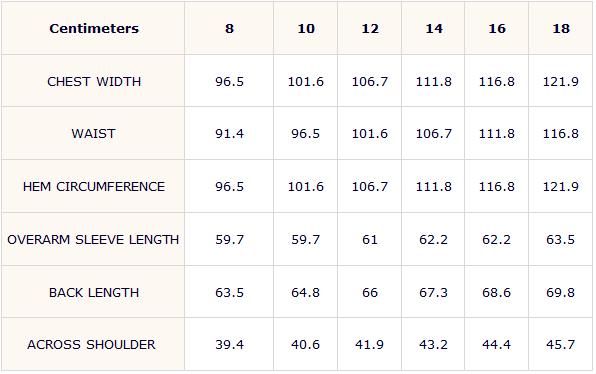The image size is (596, 374).
Task: Click back length value 67.3
Action: (x=433, y=292)
